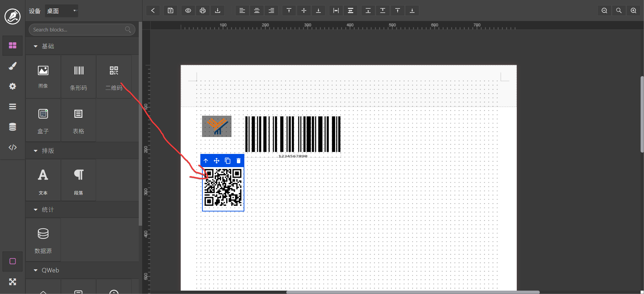Click the print icon in toolbar
Image resolution: width=644 pixels, height=294 pixels.
point(203,10)
